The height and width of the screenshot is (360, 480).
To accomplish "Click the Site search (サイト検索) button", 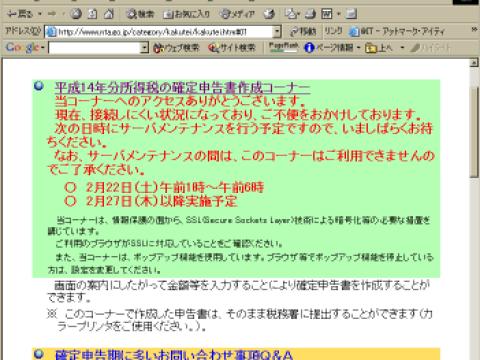I will coord(232,48).
